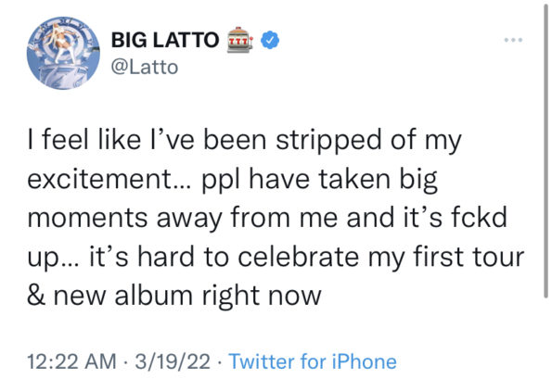Open the Twitter for iPhone source link
Screen dimensions: 552x392
pyautogui.click(x=313, y=361)
